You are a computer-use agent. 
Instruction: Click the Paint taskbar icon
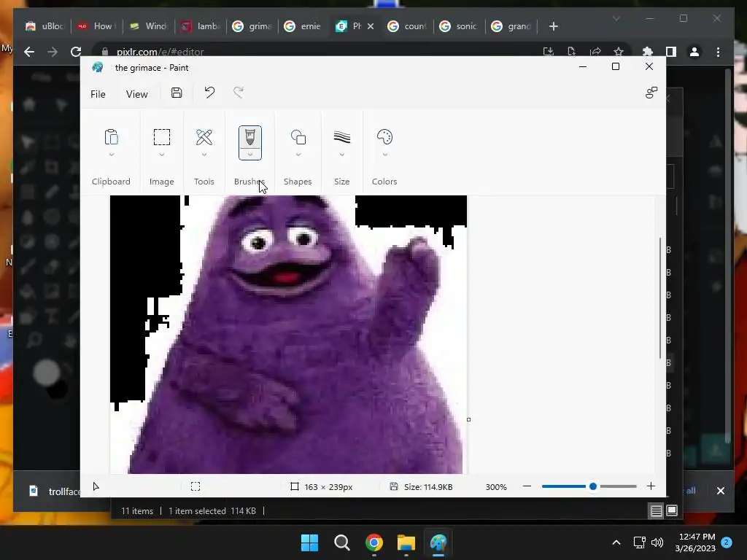(438, 542)
